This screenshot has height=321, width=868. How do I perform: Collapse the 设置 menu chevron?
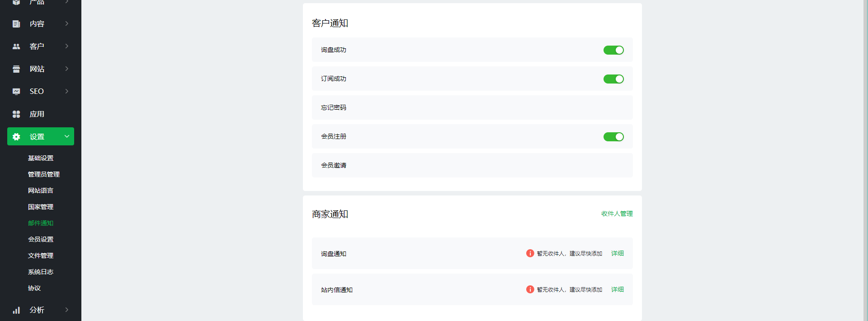pyautogui.click(x=67, y=136)
